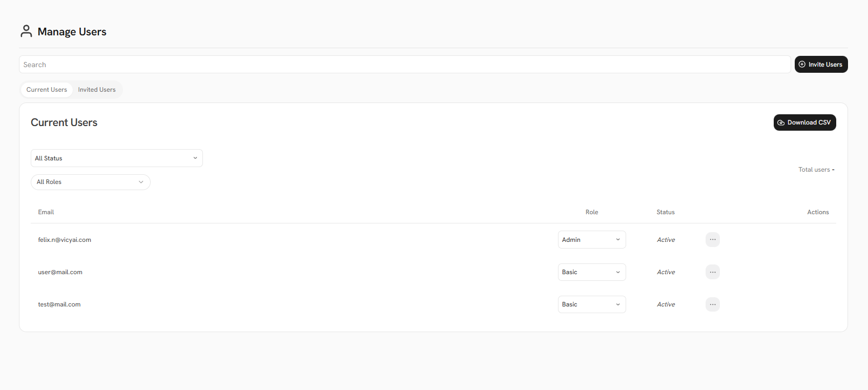The height and width of the screenshot is (390, 868).
Task: Click the Role column header
Action: pyautogui.click(x=592, y=212)
